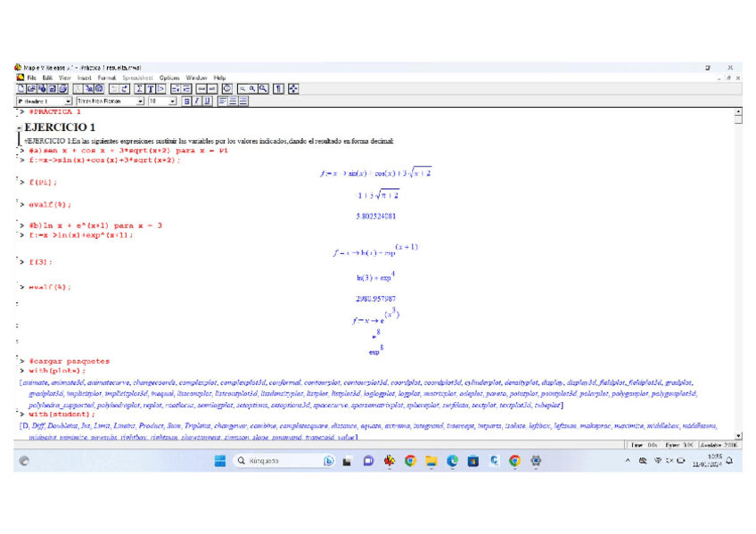Show nonprinting characters with the ¶ icon
The width and height of the screenshot is (756, 534).
(279, 89)
